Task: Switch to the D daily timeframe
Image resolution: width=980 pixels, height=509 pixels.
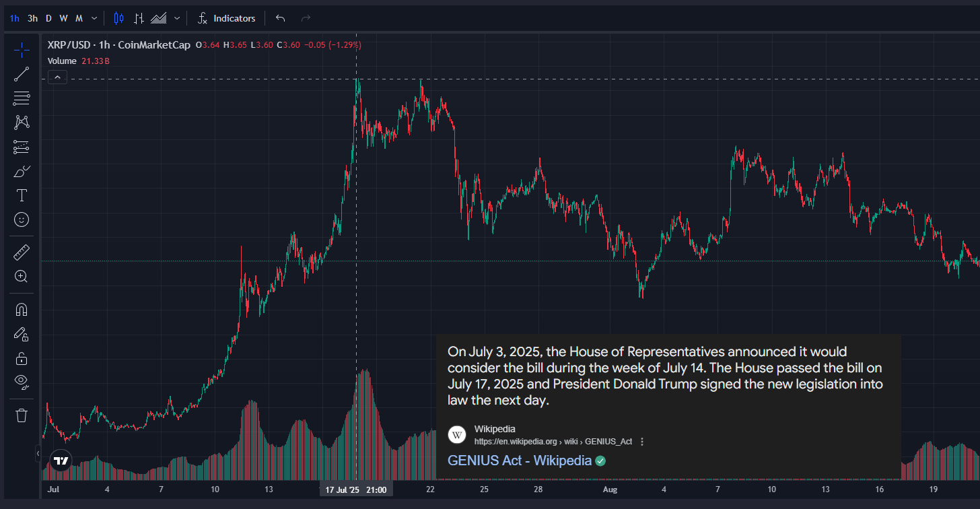Action: (48, 18)
